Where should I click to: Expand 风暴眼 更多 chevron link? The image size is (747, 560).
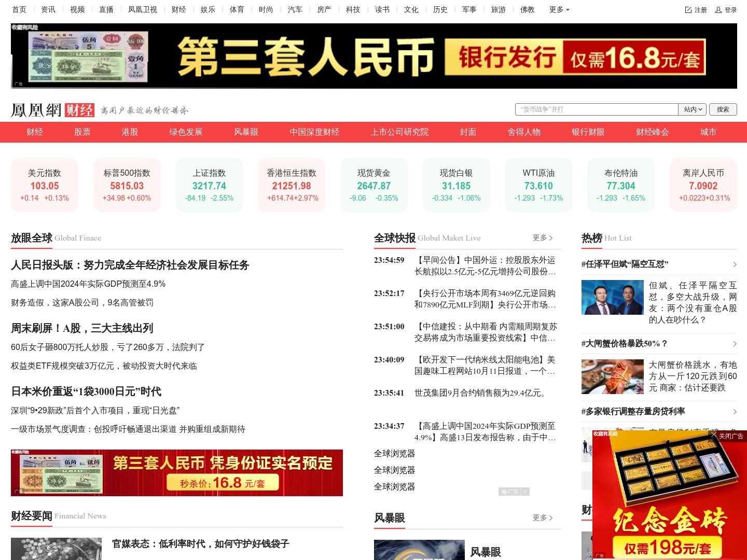(x=543, y=517)
